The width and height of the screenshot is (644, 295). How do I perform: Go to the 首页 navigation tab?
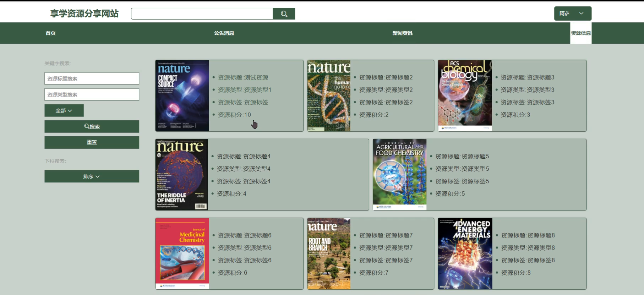[x=50, y=33]
